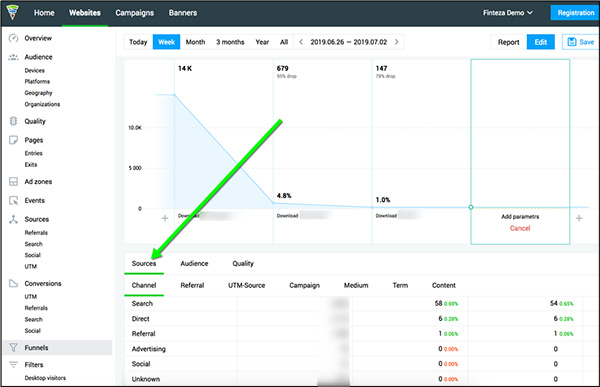Screen dimensions: 600x387
Task: Click the Finteza logo icon
Action: tap(13, 12)
